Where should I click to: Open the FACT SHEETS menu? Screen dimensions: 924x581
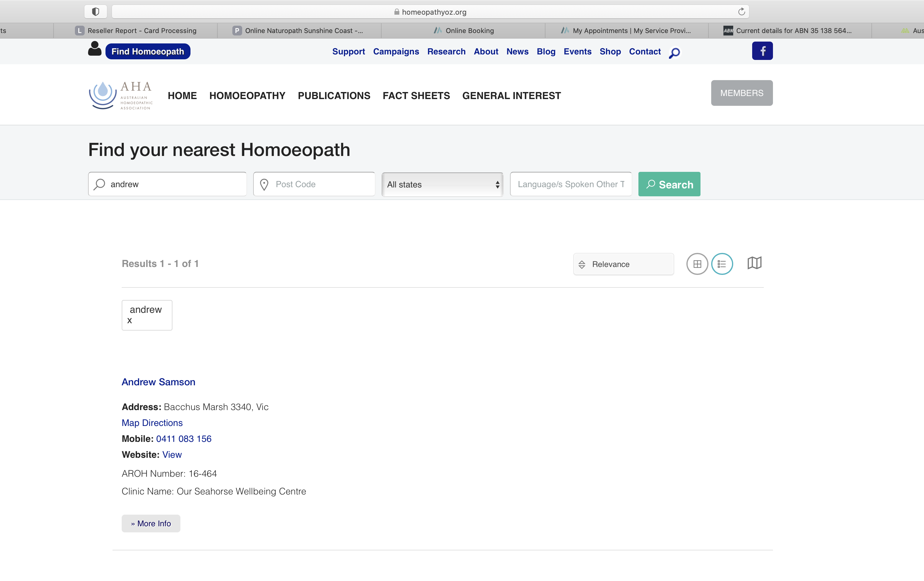coord(416,95)
